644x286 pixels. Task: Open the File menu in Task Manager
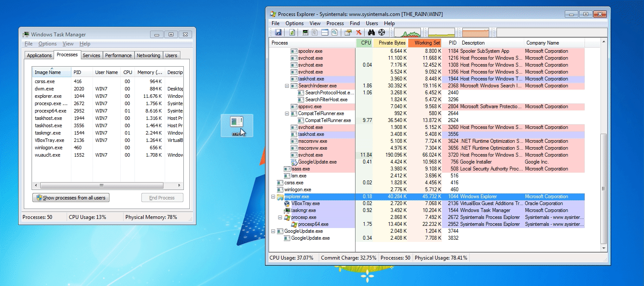(29, 44)
